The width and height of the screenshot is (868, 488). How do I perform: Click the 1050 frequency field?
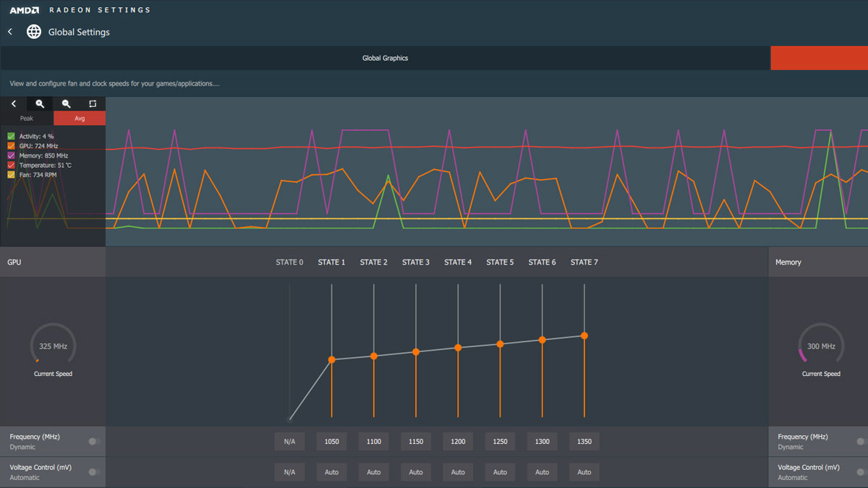point(332,442)
